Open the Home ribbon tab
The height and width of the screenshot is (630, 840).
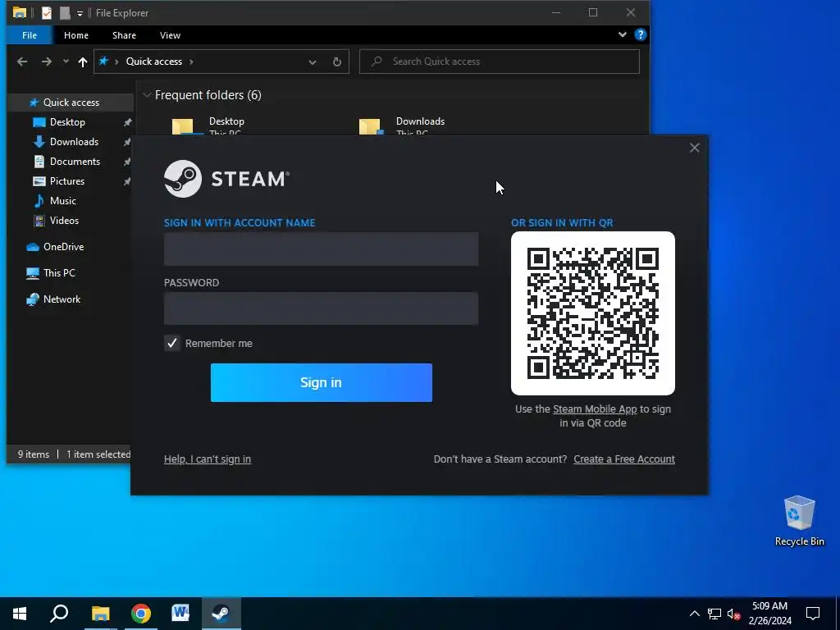(76, 35)
